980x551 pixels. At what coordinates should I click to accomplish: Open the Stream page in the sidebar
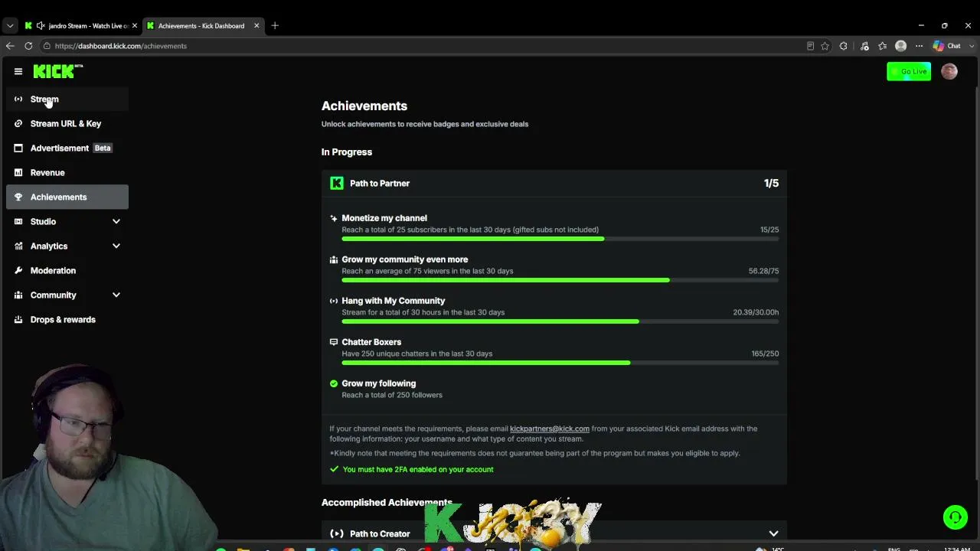[x=67, y=99]
